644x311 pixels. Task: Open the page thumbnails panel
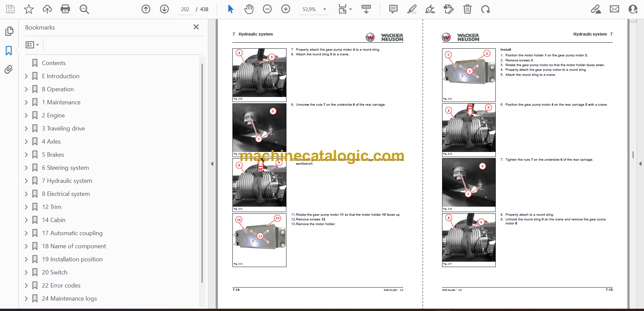click(9, 31)
